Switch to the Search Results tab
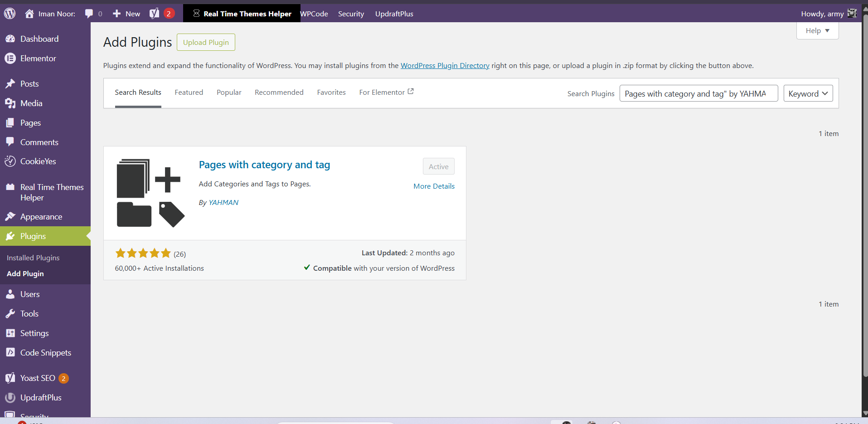Screen dimensions: 868x424 click(138, 93)
